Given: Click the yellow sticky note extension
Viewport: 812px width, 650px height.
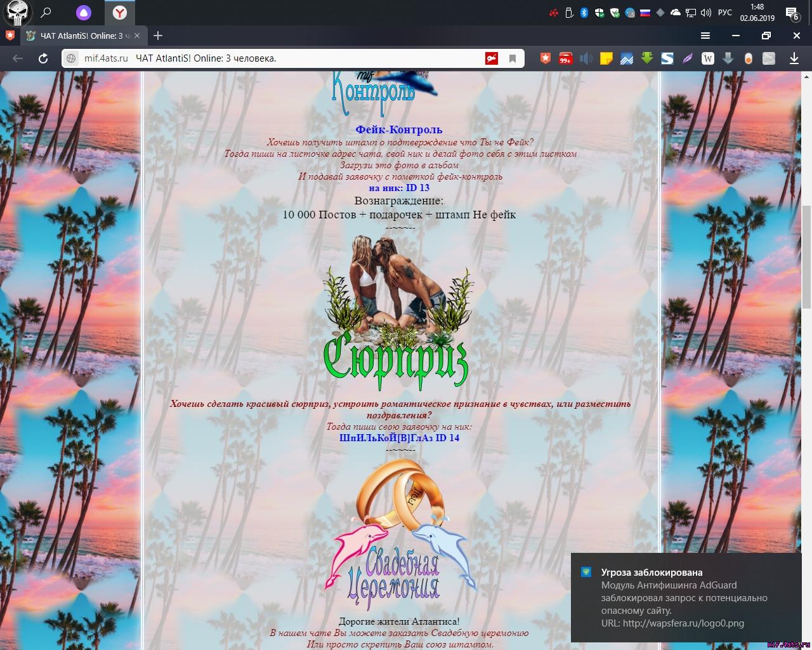Looking at the screenshot, I should pyautogui.click(x=606, y=58).
